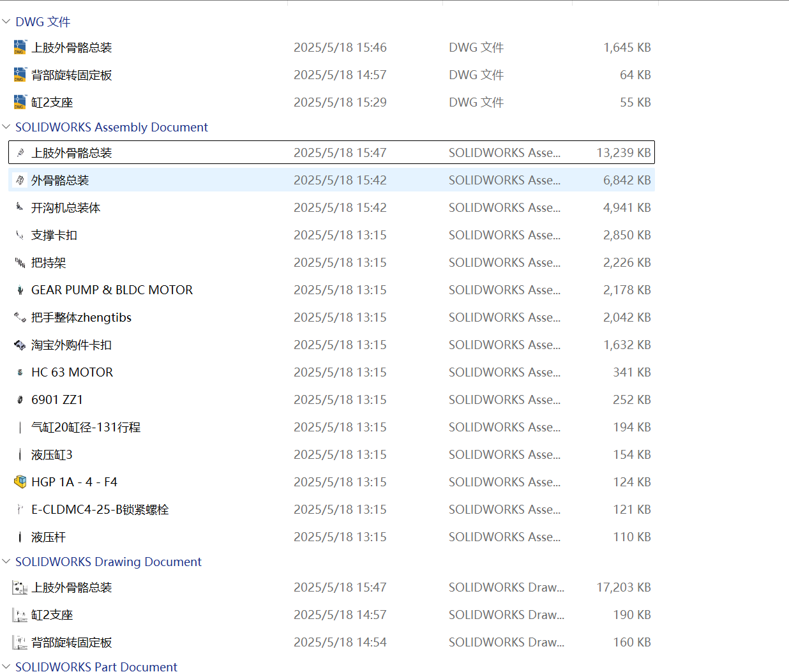
Task: Select file name 缸2支座 in DWG group
Action: [x=52, y=102]
